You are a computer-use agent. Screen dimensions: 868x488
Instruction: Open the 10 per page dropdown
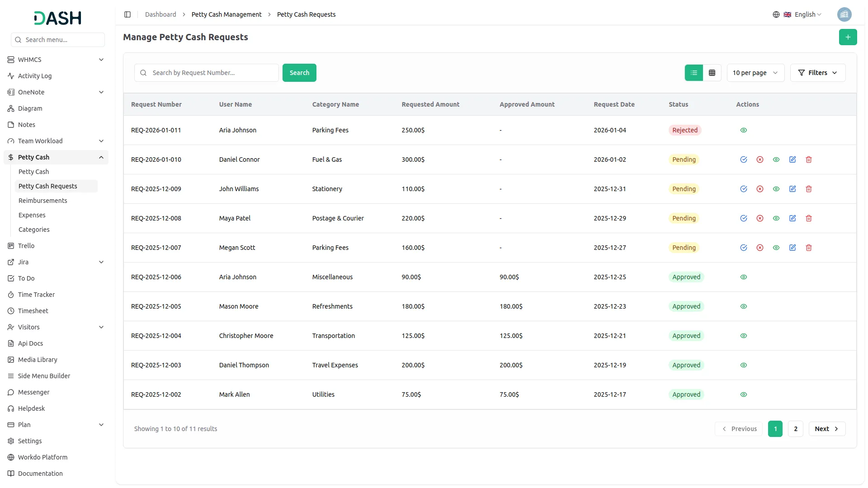point(755,72)
